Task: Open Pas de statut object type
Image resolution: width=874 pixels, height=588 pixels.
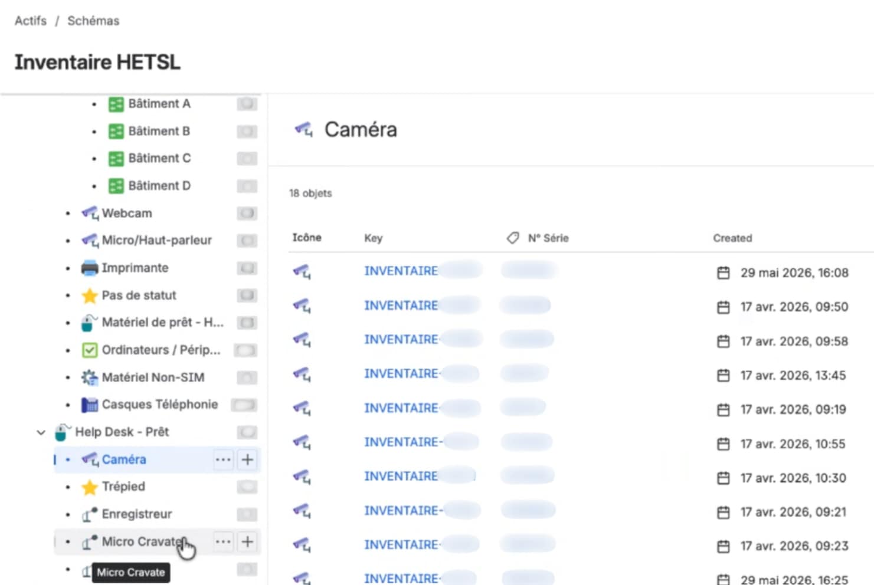Action: coord(139,295)
